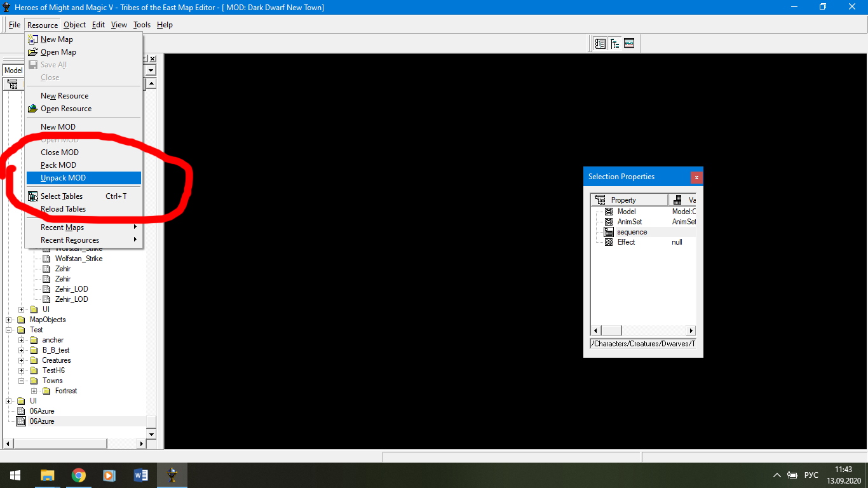The image size is (868, 488).
Task: Show hidden icons in the system tray
Action: point(776,475)
